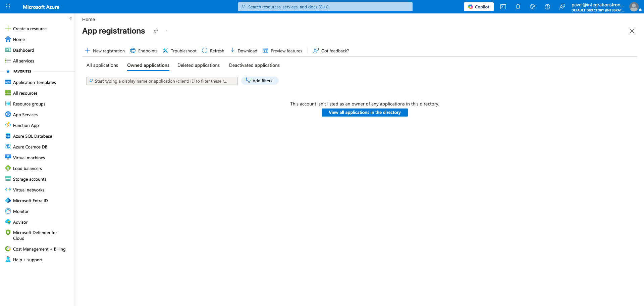Click the App Services icon
Screen dimensions: 644x306
[8, 115]
